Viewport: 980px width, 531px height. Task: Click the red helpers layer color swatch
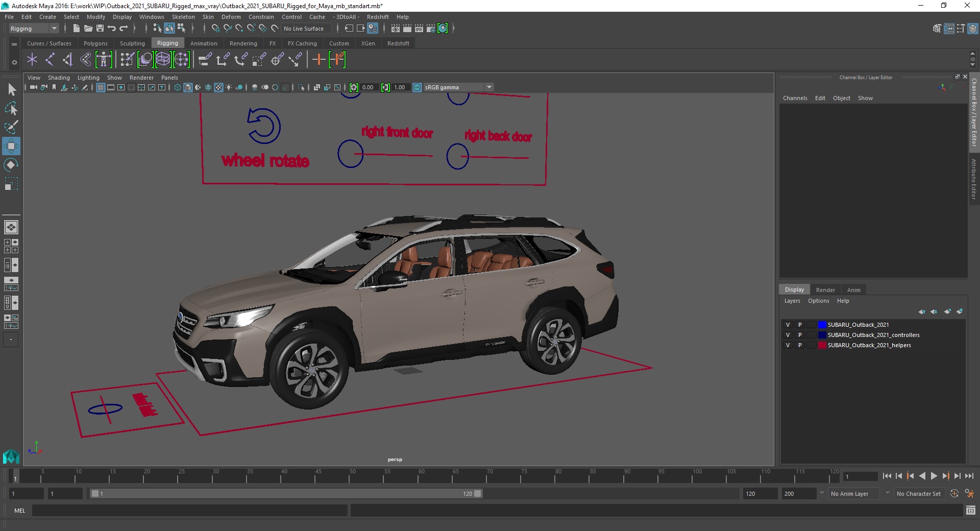(822, 345)
